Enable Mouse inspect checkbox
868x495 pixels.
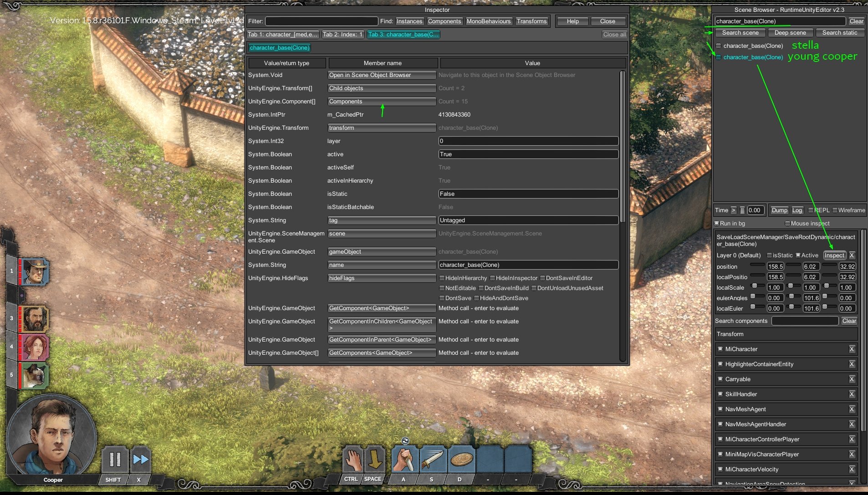pyautogui.click(x=787, y=224)
